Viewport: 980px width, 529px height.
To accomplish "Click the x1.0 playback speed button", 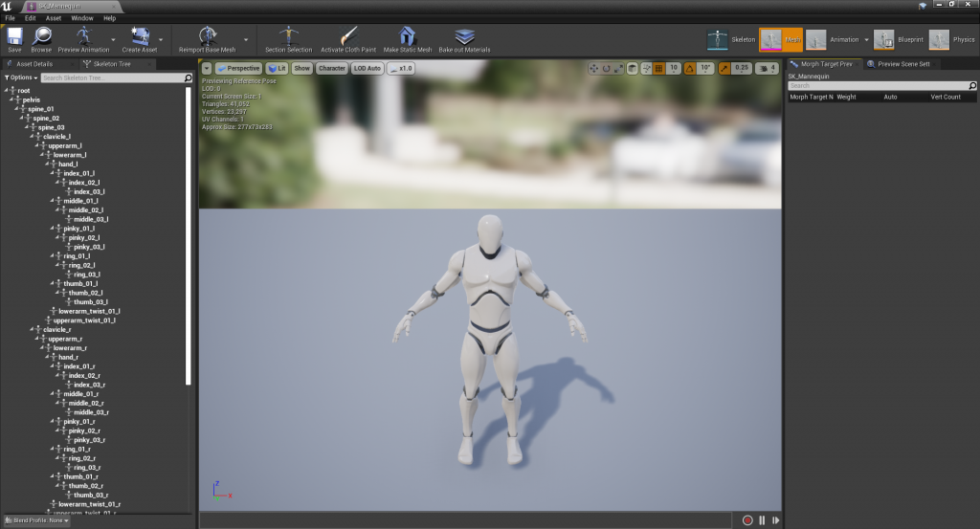I will (x=401, y=68).
